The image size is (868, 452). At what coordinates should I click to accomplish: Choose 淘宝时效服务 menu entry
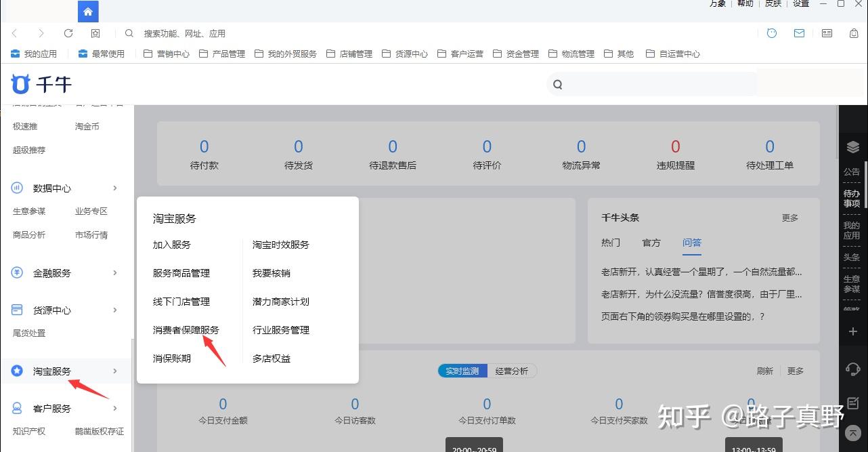point(281,245)
